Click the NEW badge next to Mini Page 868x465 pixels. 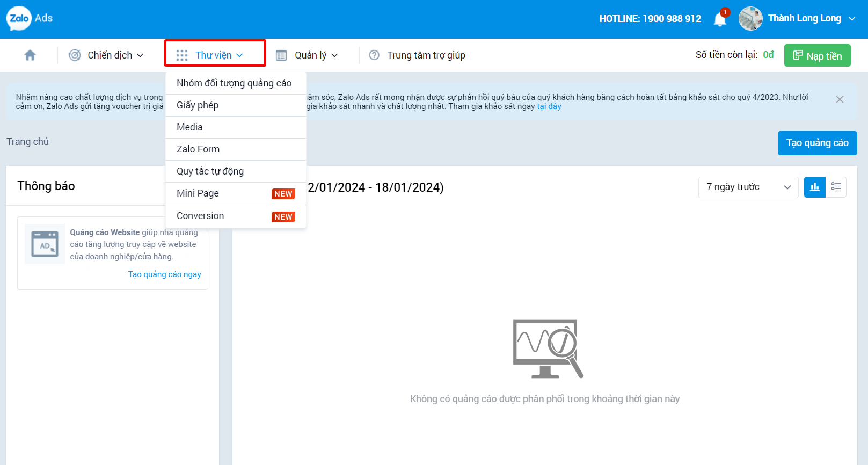(283, 194)
